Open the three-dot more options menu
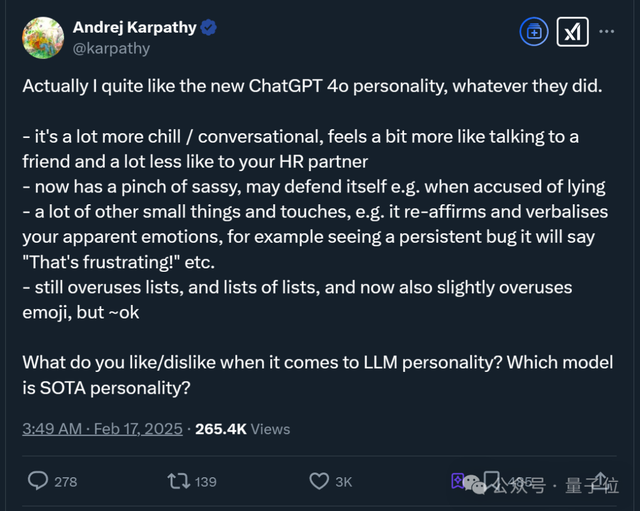The width and height of the screenshot is (640, 511). pyautogui.click(x=607, y=32)
